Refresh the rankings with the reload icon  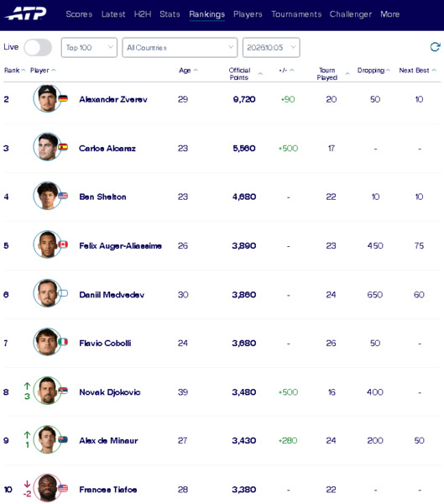(x=435, y=47)
